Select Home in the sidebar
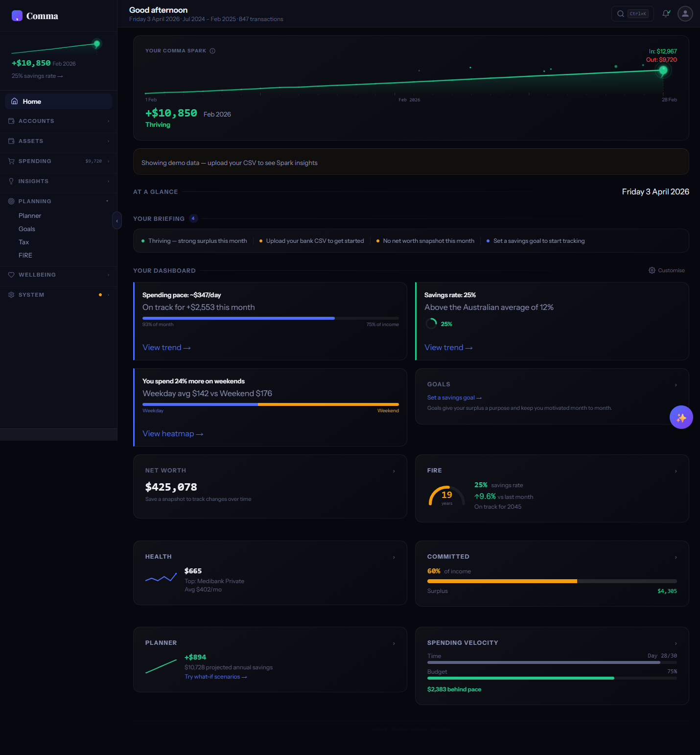 coord(32,101)
